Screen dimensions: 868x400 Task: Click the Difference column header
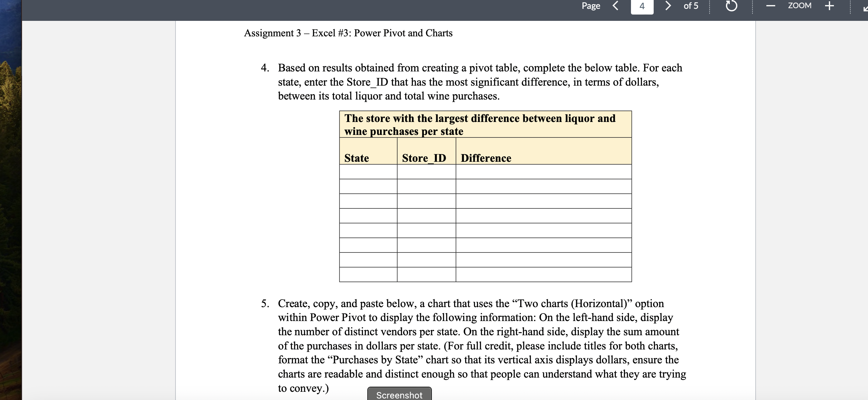(485, 158)
